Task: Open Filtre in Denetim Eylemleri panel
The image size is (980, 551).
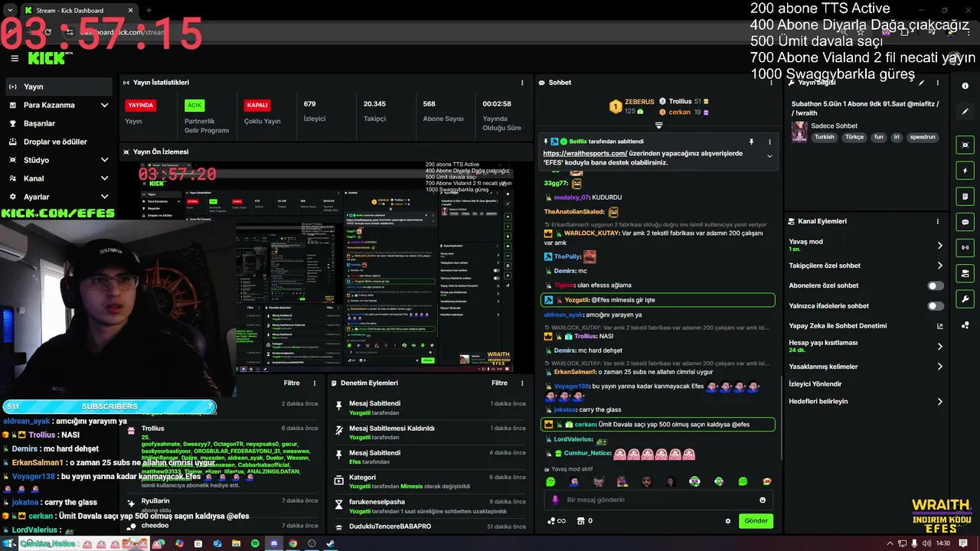Action: (499, 383)
